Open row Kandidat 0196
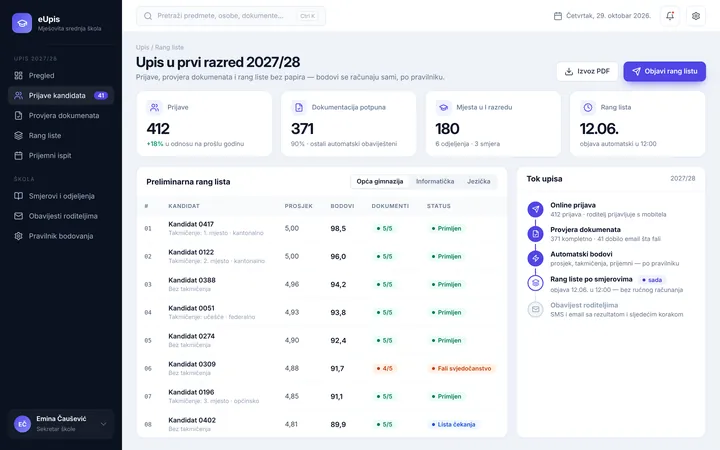This screenshot has height=450, width=720. (322, 396)
